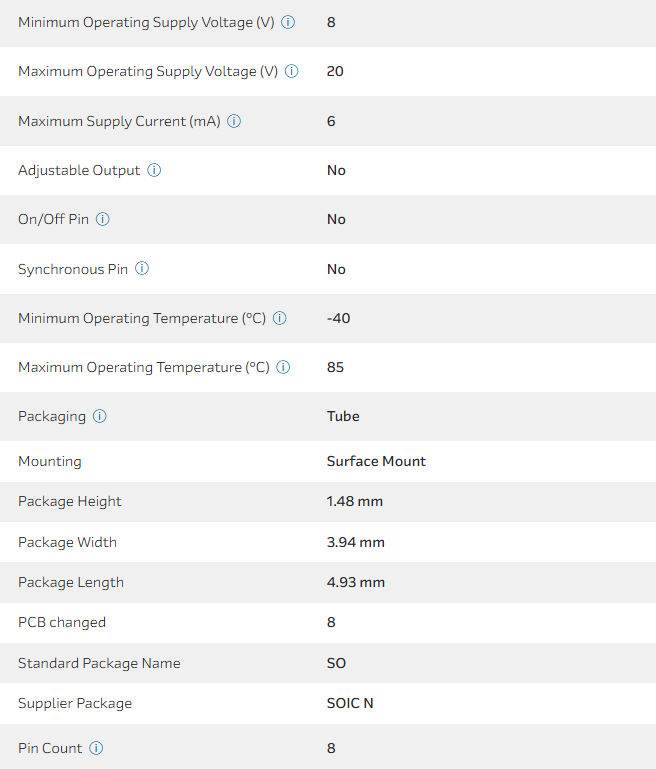This screenshot has height=769, width=656.
Task: Select the 3.94 mm package width value
Action: pyautogui.click(x=355, y=542)
